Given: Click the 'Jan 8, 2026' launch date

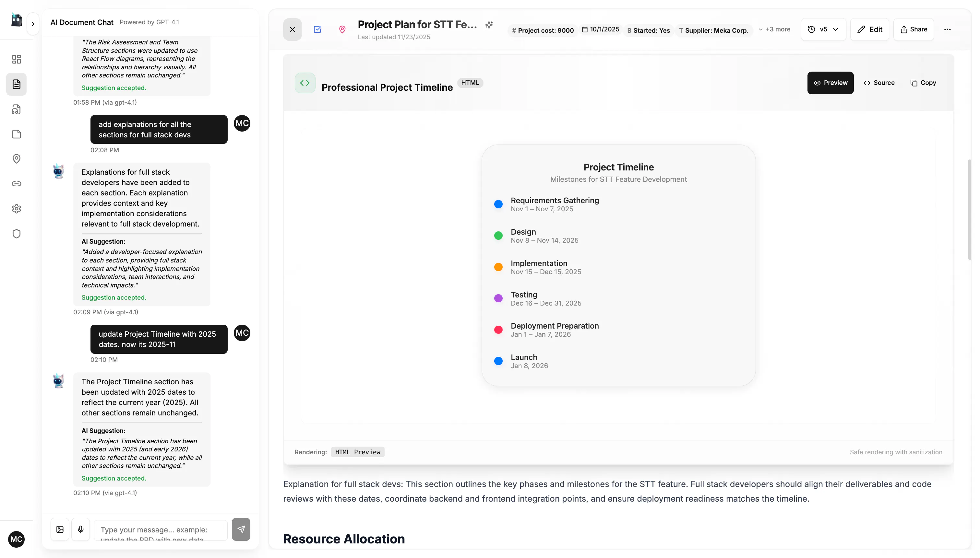Looking at the screenshot, I should [x=529, y=366].
